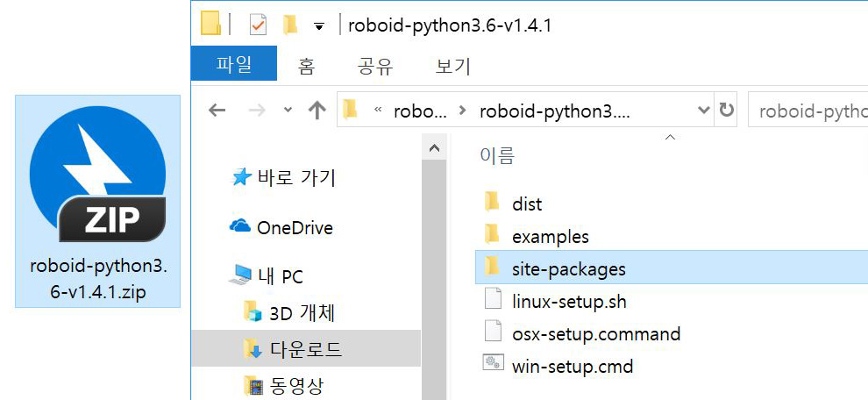Viewport: 868px width, 400px height.
Task: Click the site-packages folder icon
Action: tap(492, 267)
